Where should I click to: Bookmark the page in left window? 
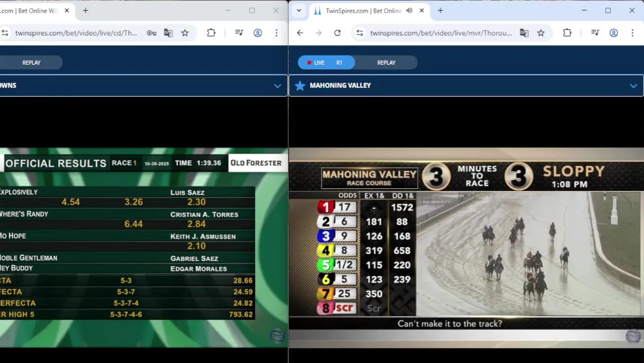point(185,33)
